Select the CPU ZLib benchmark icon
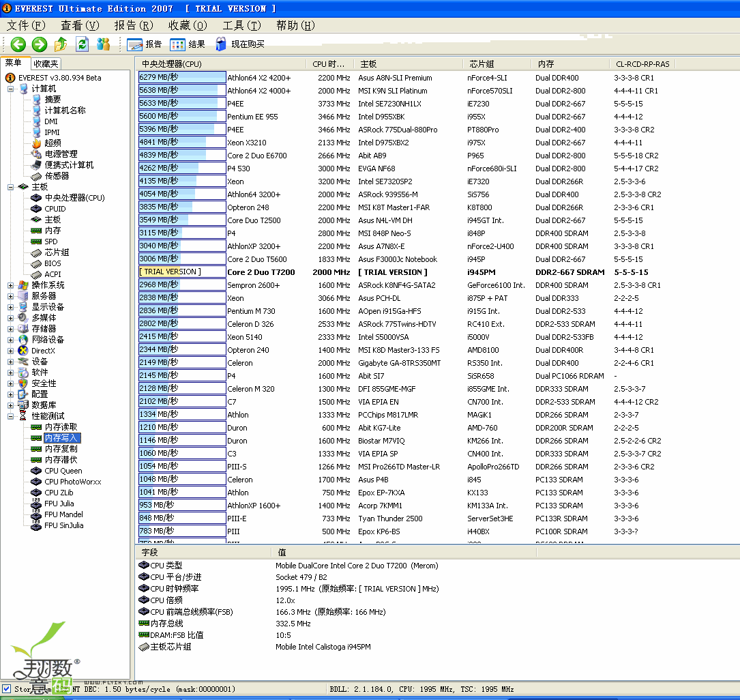 (36, 493)
